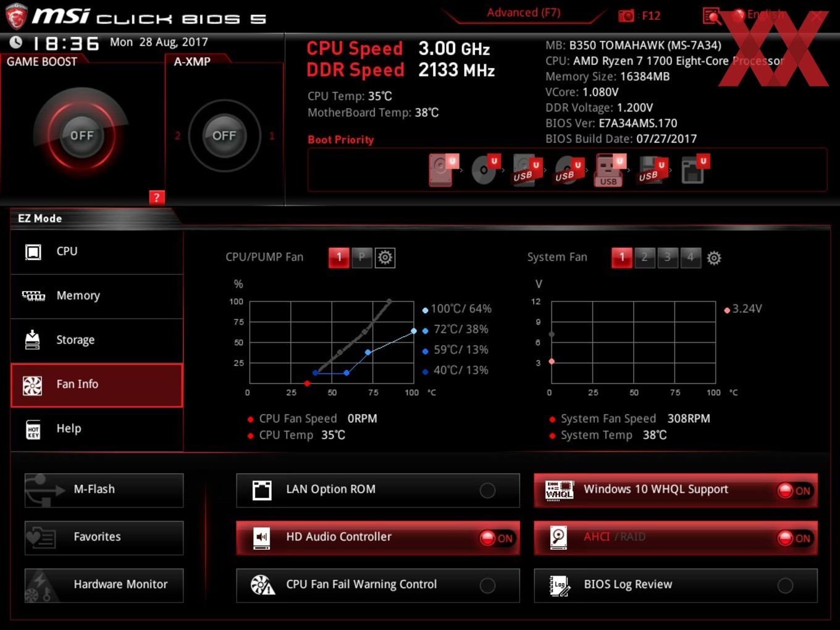
Task: Select the last boot priority device icon
Action: pyautogui.click(x=695, y=170)
